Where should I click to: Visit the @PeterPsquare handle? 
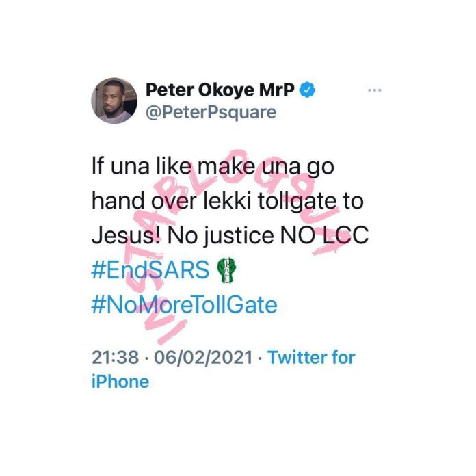[x=211, y=111]
